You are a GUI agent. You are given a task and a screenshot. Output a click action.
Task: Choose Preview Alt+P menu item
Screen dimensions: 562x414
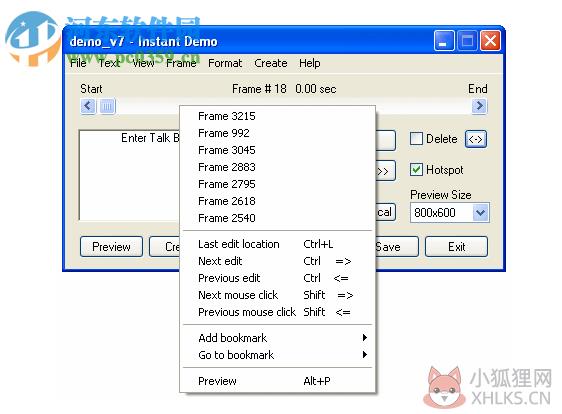click(277, 381)
